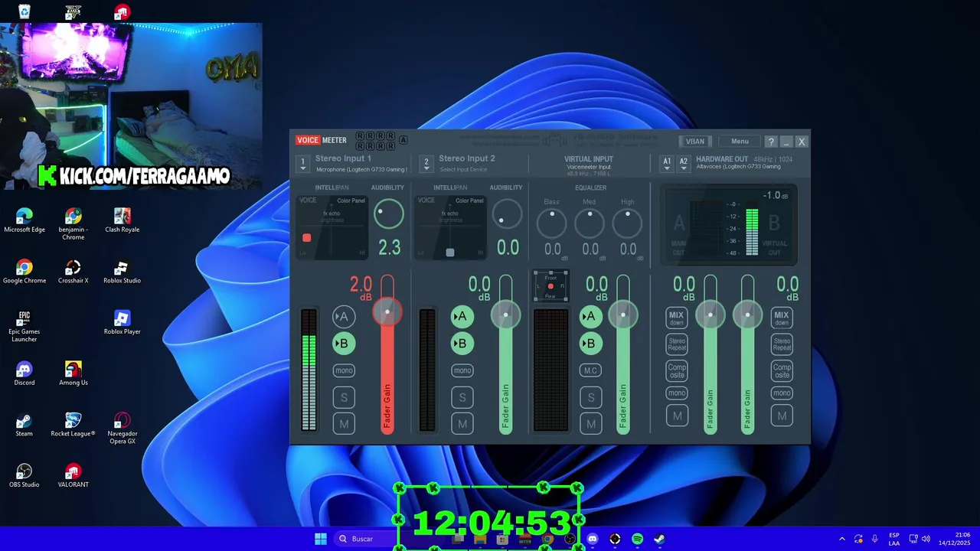The height and width of the screenshot is (551, 980).
Task: Select the Epic Games Launcher icon
Action: click(24, 326)
